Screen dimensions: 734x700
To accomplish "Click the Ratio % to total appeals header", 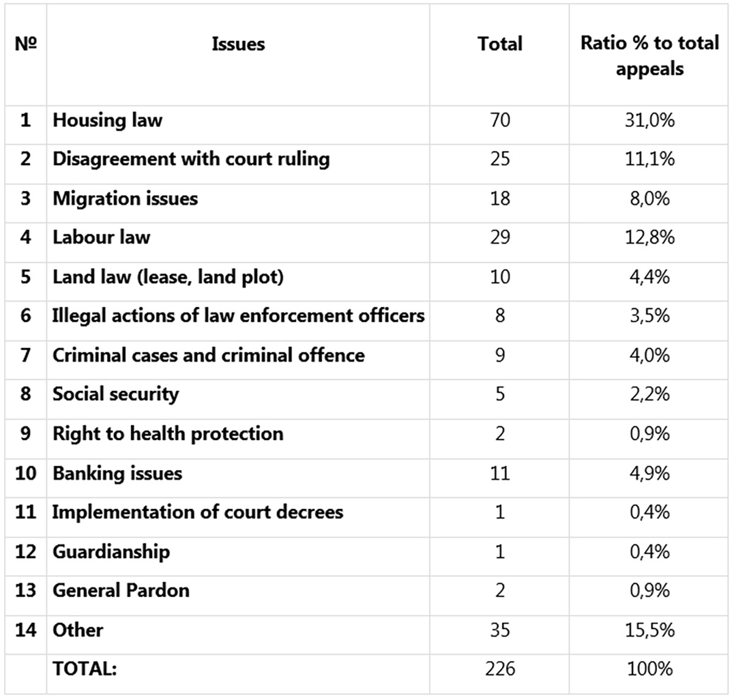I will pos(649,55).
